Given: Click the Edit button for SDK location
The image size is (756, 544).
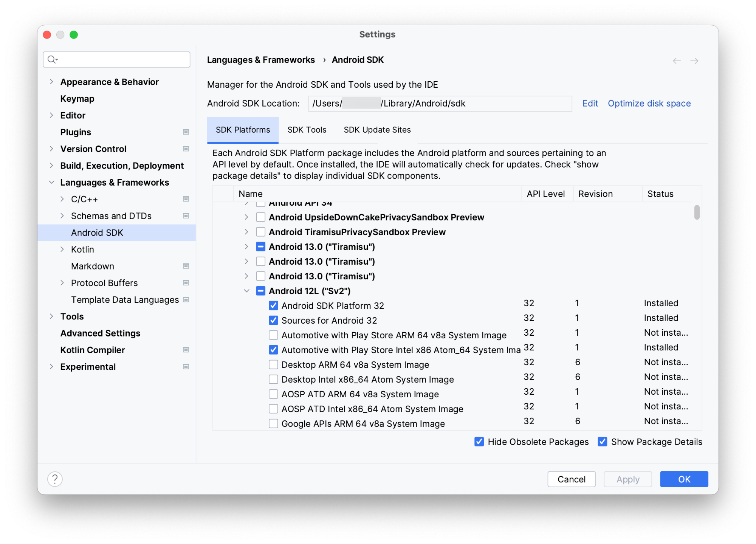Looking at the screenshot, I should (x=589, y=103).
